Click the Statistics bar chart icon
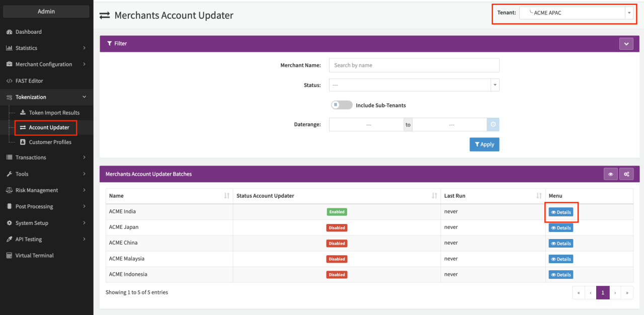 9,48
